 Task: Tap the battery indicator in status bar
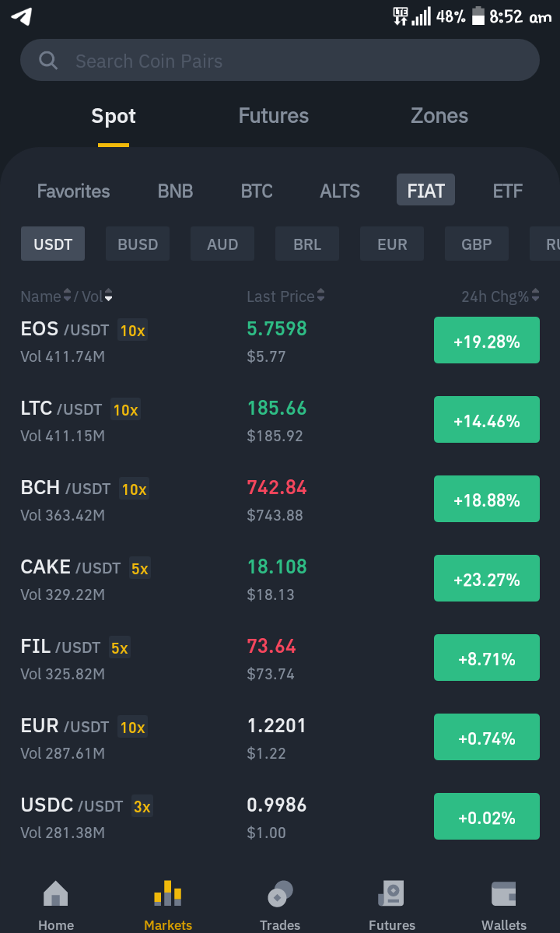coord(478,16)
